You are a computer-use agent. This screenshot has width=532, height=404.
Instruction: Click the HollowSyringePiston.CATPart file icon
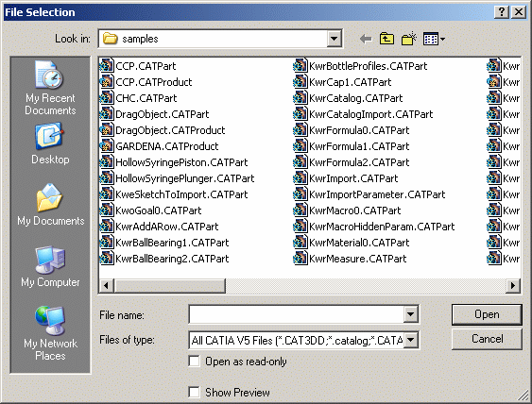(x=107, y=162)
